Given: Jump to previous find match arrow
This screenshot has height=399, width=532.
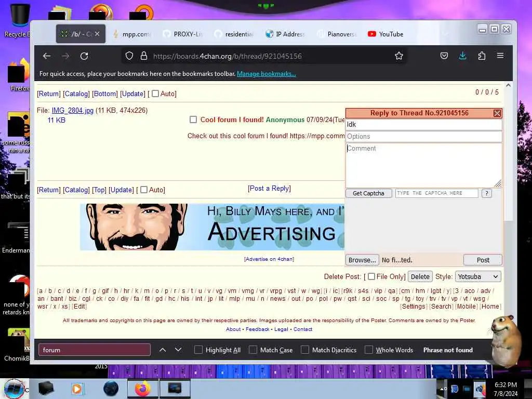Looking at the screenshot, I should coord(163,350).
